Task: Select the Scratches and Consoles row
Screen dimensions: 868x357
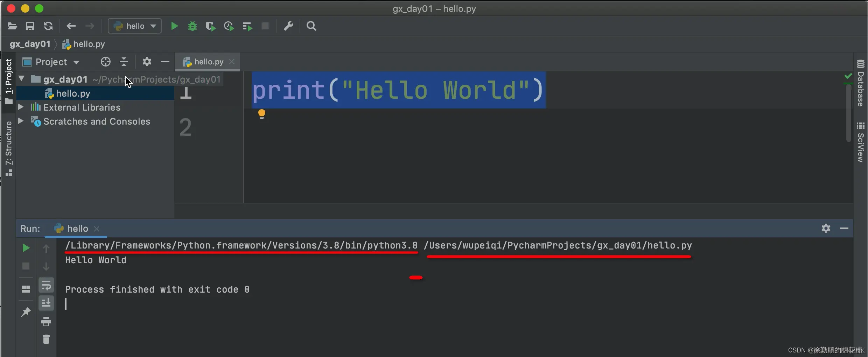Action: (95, 121)
